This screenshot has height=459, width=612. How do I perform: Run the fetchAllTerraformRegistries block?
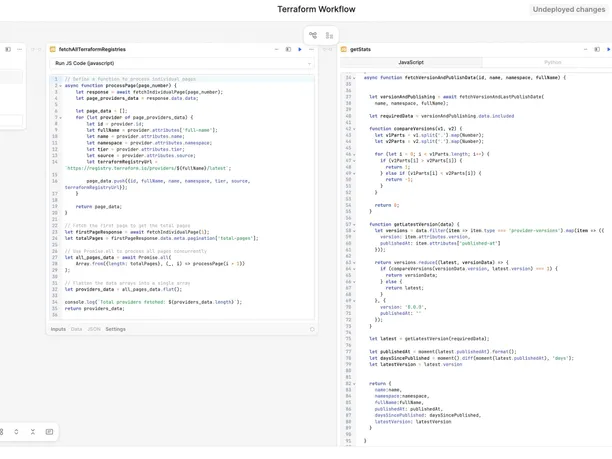[x=300, y=49]
